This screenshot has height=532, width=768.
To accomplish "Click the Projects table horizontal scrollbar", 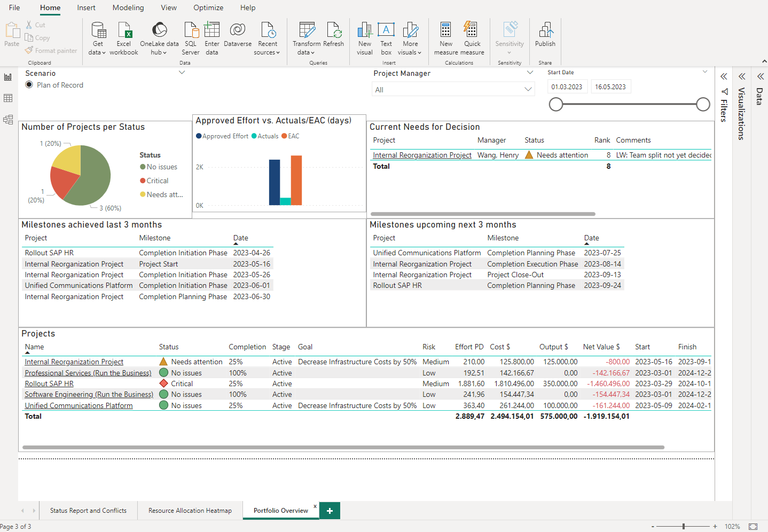I will pyautogui.click(x=343, y=448).
